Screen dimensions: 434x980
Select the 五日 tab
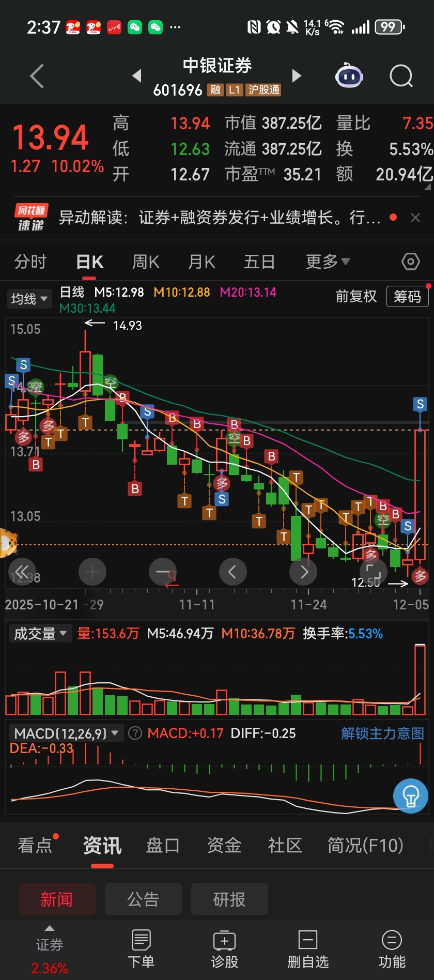(259, 262)
